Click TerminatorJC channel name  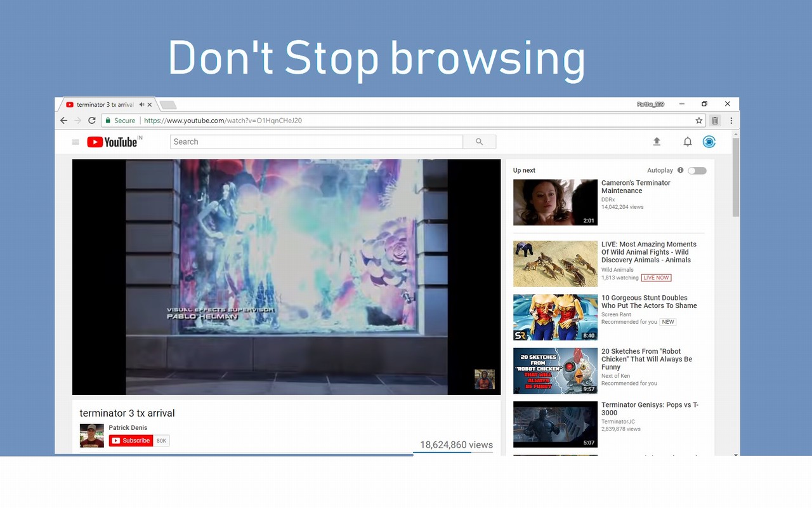(618, 422)
